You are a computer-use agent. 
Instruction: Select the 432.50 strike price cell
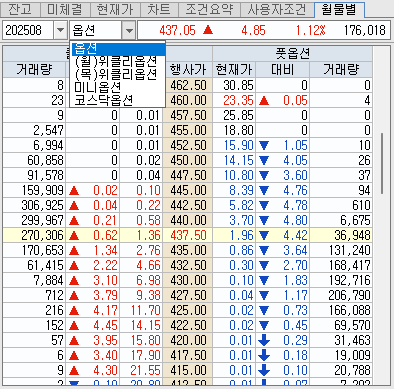pos(188,265)
